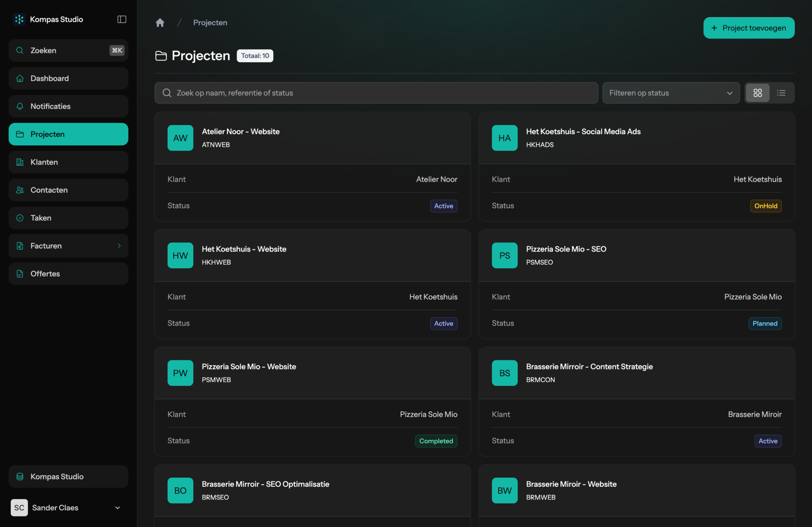This screenshot has height=527, width=812.
Task: Click the Planned status badge
Action: pyautogui.click(x=765, y=323)
